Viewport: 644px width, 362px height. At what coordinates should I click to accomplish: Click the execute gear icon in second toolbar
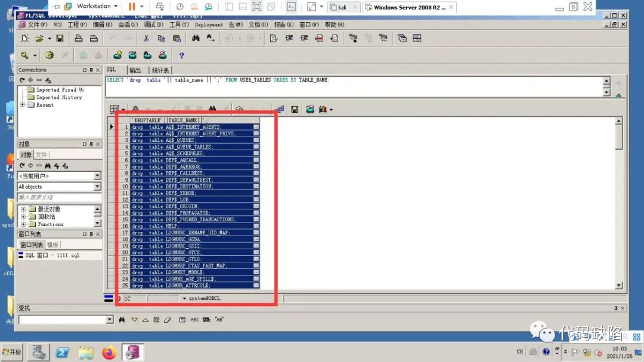pyautogui.click(x=49, y=55)
